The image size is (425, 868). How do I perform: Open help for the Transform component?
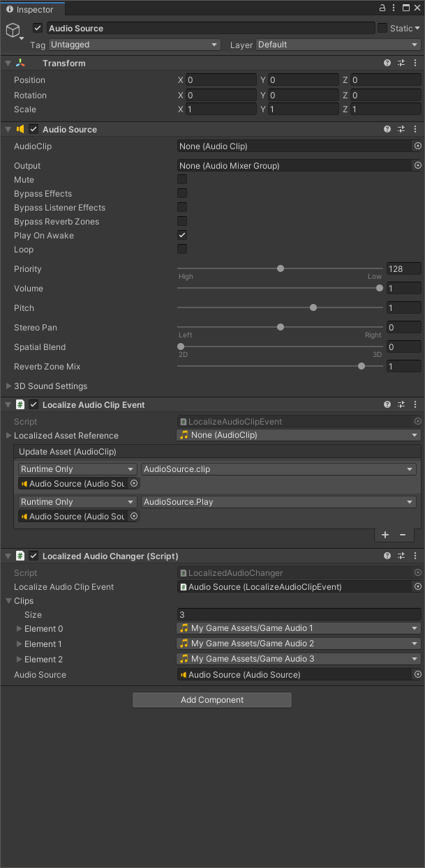coord(387,63)
